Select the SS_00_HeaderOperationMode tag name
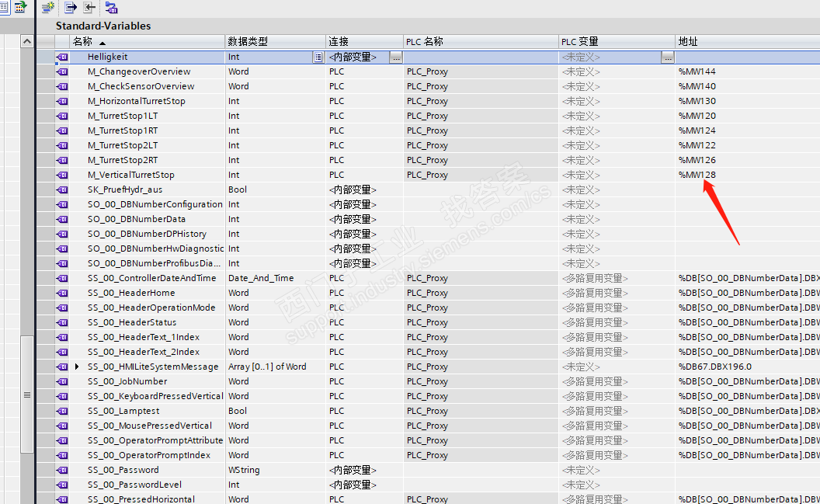 coord(151,308)
